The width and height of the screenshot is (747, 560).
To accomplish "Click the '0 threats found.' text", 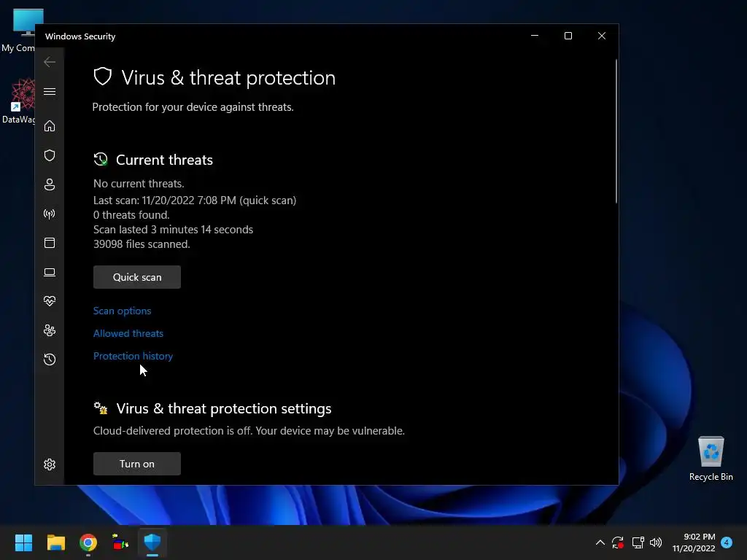I will (131, 215).
